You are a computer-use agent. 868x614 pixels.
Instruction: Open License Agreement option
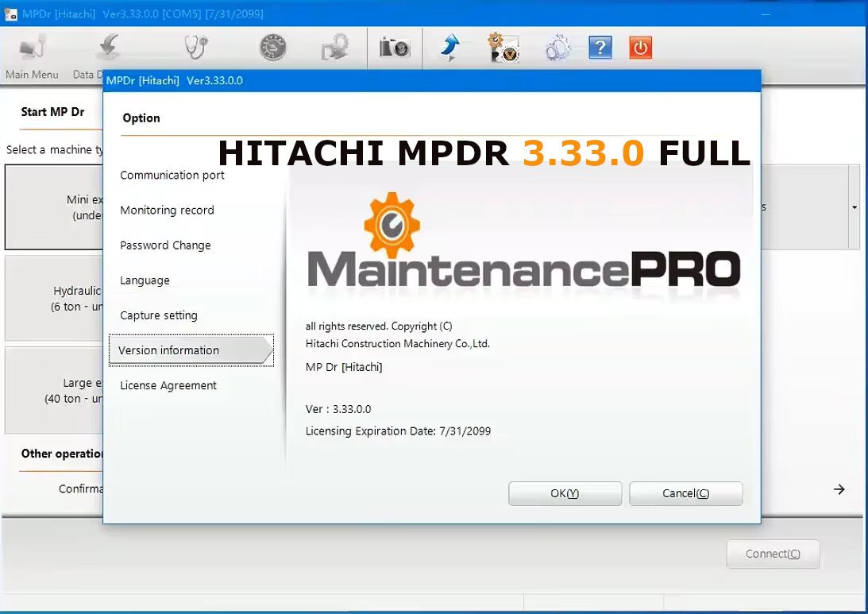pyautogui.click(x=168, y=385)
